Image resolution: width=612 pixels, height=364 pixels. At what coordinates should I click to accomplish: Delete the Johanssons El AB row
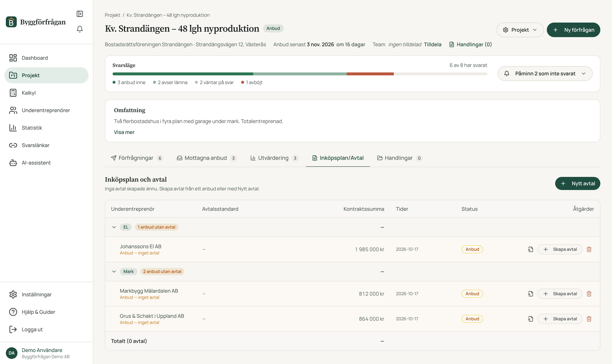tap(589, 249)
